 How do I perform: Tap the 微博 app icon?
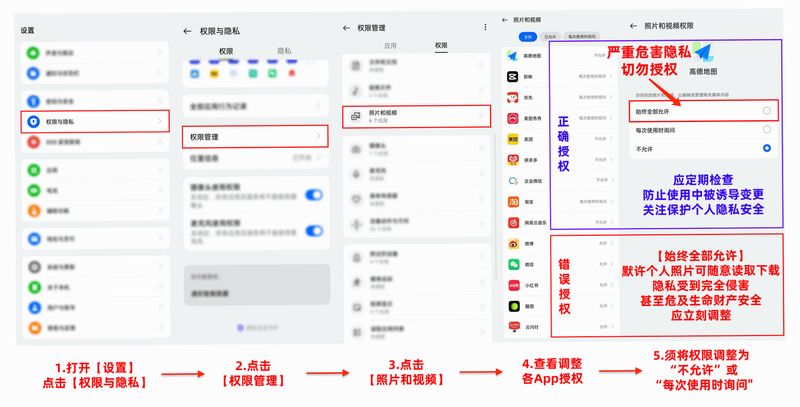[513, 244]
